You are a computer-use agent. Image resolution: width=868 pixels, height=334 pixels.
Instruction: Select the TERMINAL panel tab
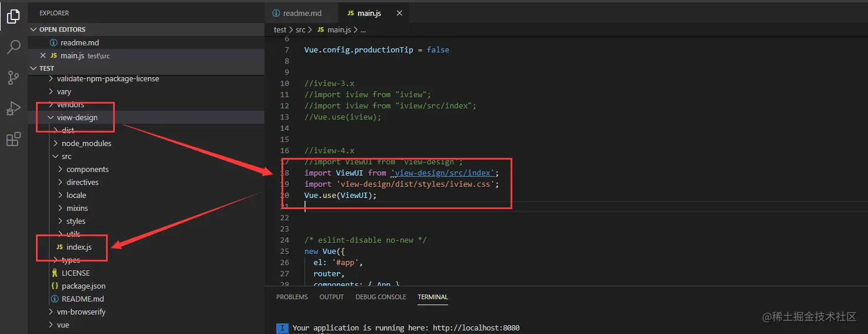(x=433, y=297)
